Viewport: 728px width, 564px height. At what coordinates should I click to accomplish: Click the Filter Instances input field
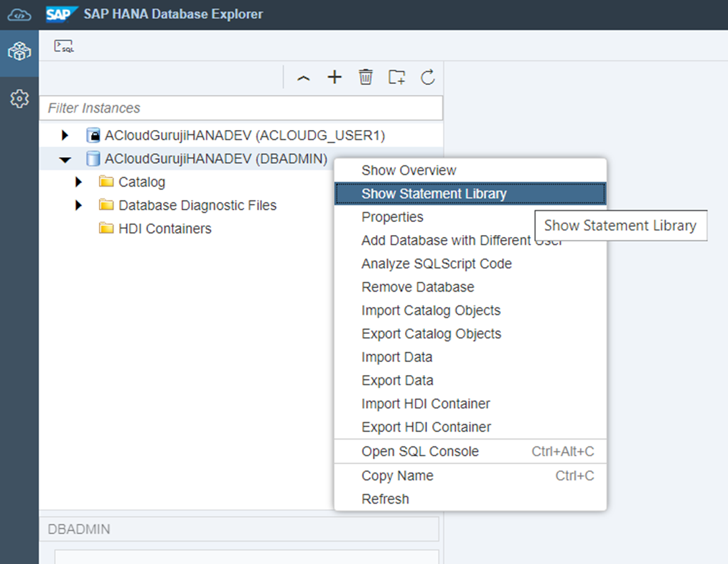click(x=241, y=108)
